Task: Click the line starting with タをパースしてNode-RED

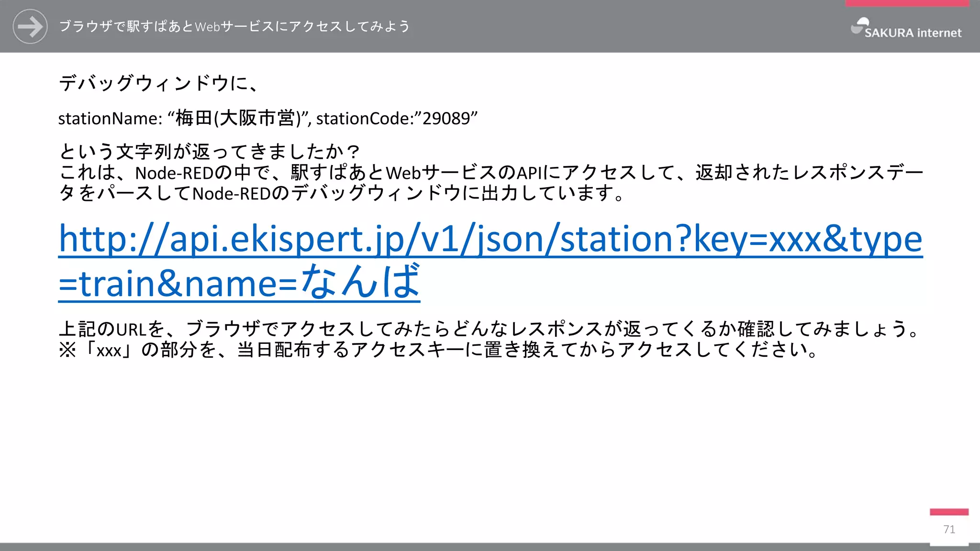Action: click(342, 193)
